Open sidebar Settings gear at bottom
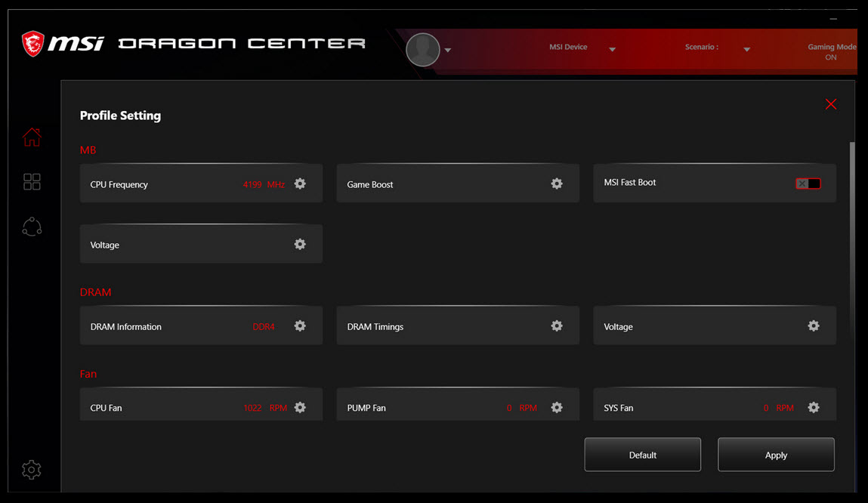This screenshot has height=503, width=868. coord(32,470)
